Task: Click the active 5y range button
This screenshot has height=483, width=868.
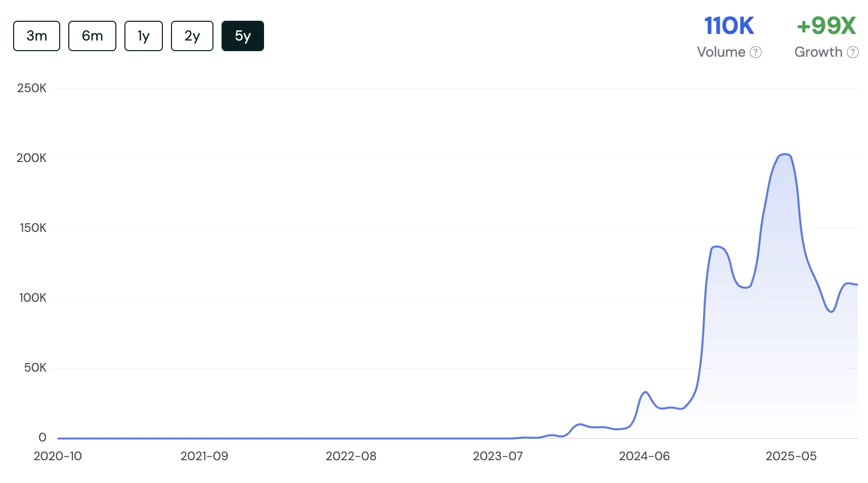Action: [242, 36]
